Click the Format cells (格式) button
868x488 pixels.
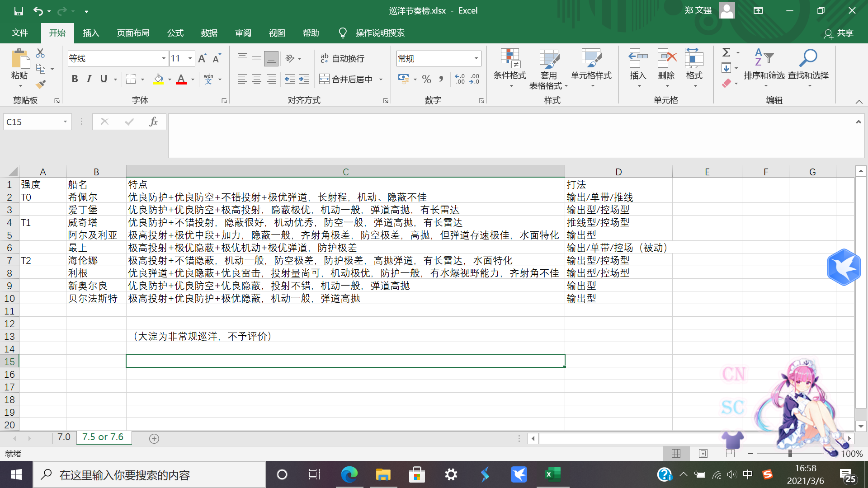[x=694, y=68]
